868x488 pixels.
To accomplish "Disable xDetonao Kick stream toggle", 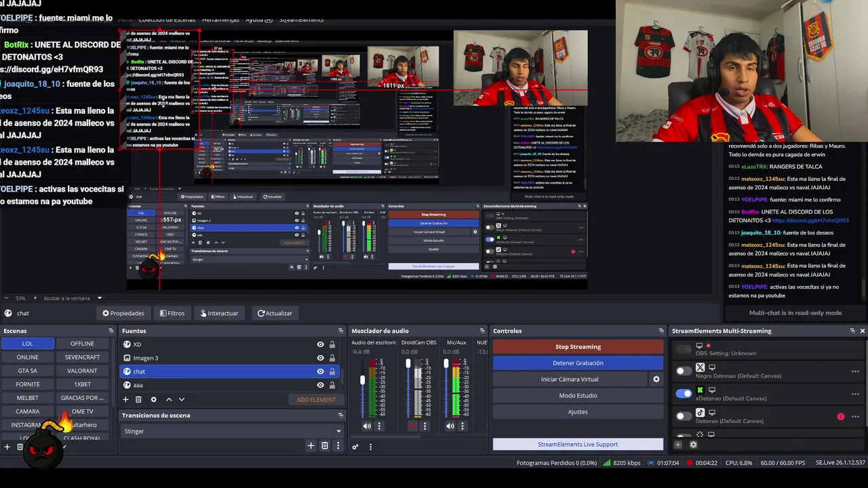I will (x=684, y=393).
